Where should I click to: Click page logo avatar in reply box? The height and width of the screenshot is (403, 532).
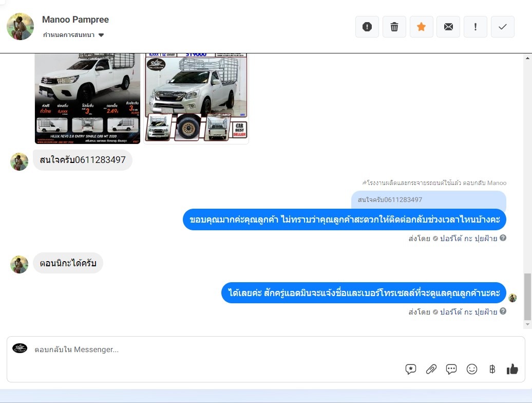(20, 348)
